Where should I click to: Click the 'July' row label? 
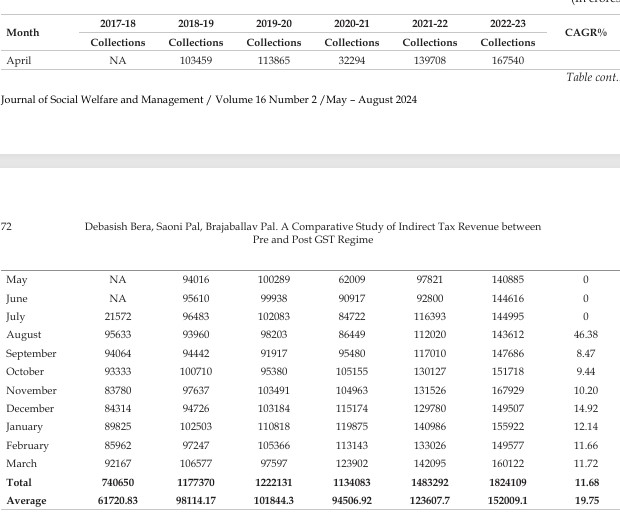(15, 317)
